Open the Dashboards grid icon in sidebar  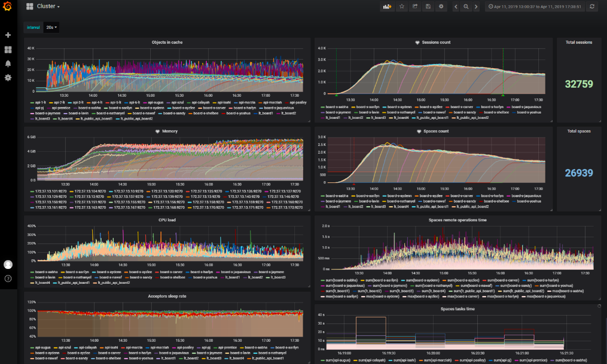(8, 50)
